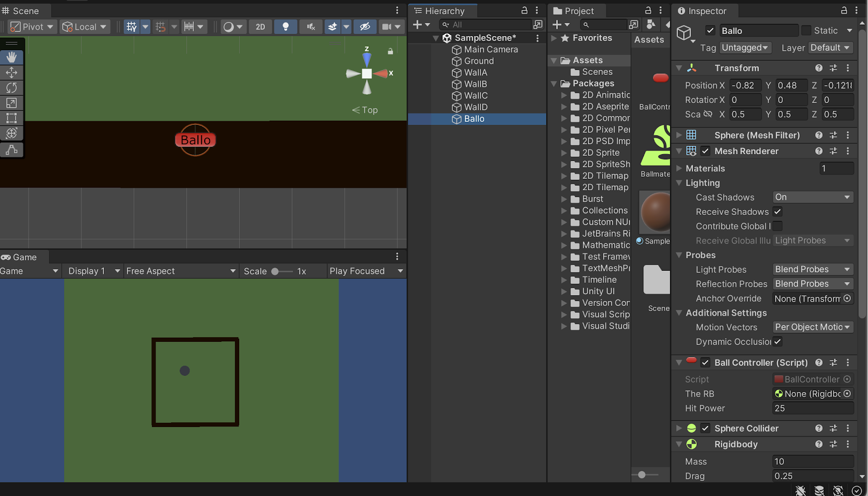Open the Layer Default dropdown

point(830,48)
